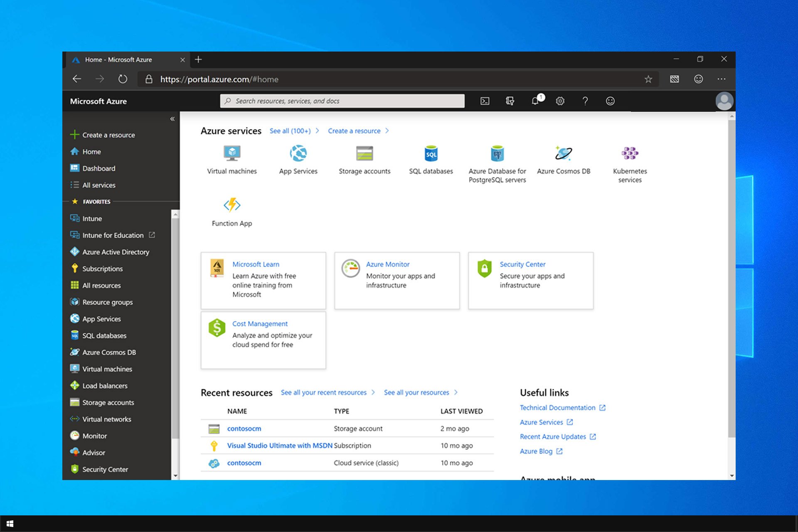Open the Windows Start menu

[x=10, y=524]
